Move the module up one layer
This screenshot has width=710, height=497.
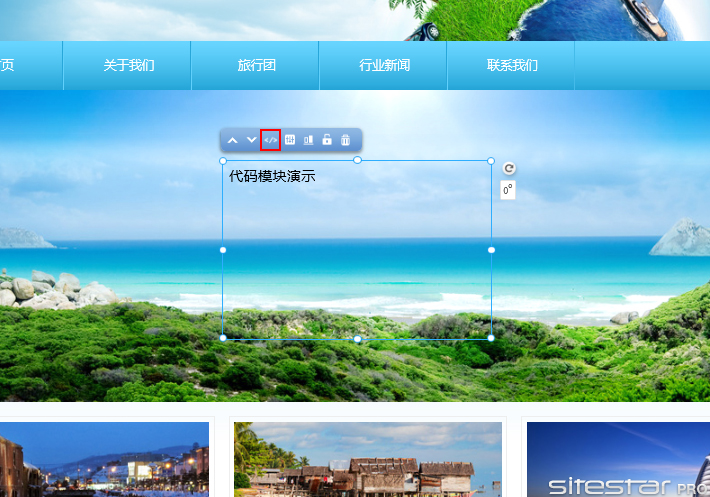[x=232, y=140]
